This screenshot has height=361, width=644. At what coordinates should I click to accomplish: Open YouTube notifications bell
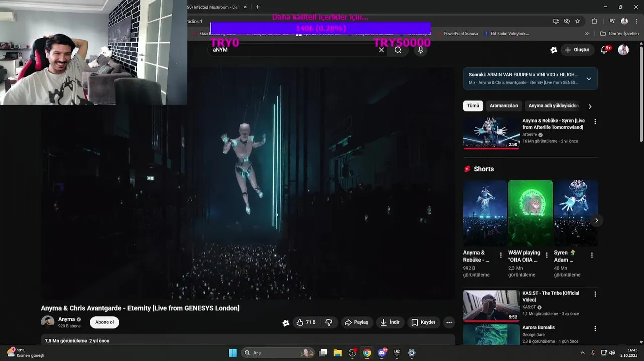[604, 50]
